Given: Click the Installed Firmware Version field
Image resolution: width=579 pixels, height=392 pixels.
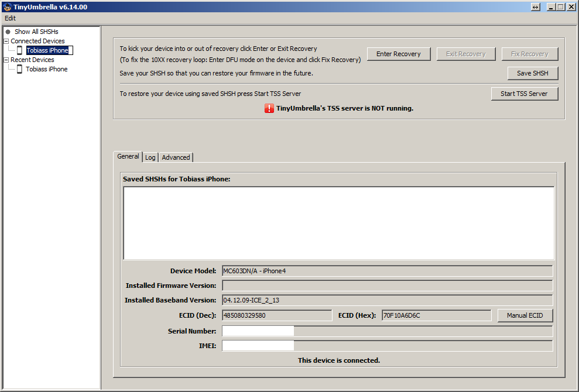Looking at the screenshot, I should pyautogui.click(x=388, y=286).
